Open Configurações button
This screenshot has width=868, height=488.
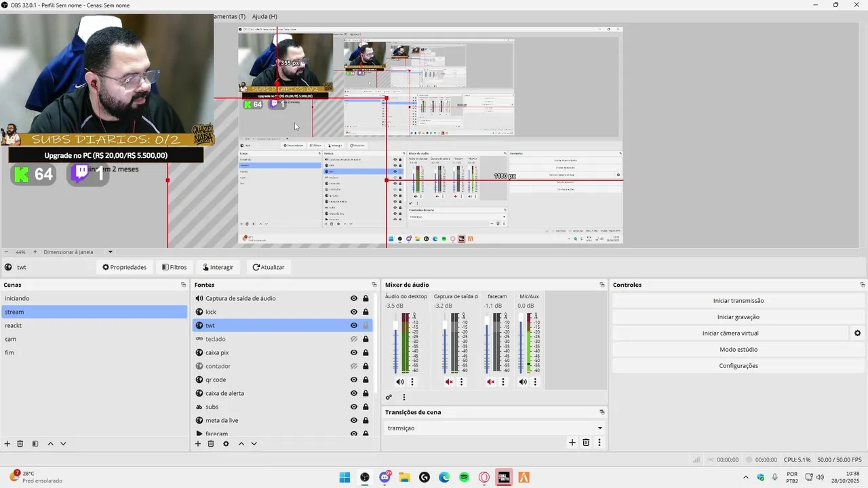coord(738,366)
